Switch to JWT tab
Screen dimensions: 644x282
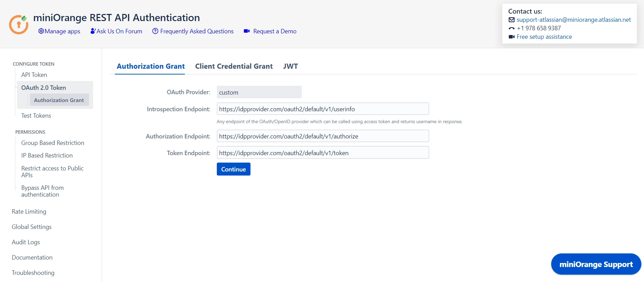tap(291, 66)
